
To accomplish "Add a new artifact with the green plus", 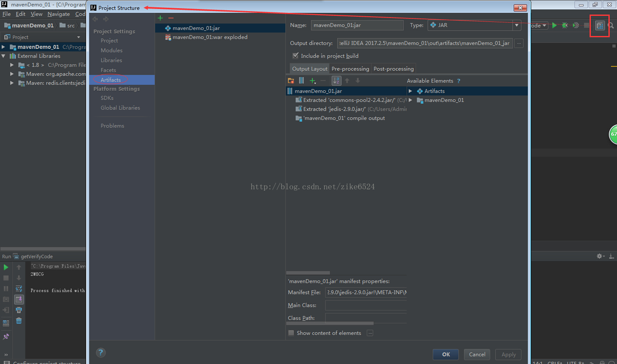I will (160, 18).
